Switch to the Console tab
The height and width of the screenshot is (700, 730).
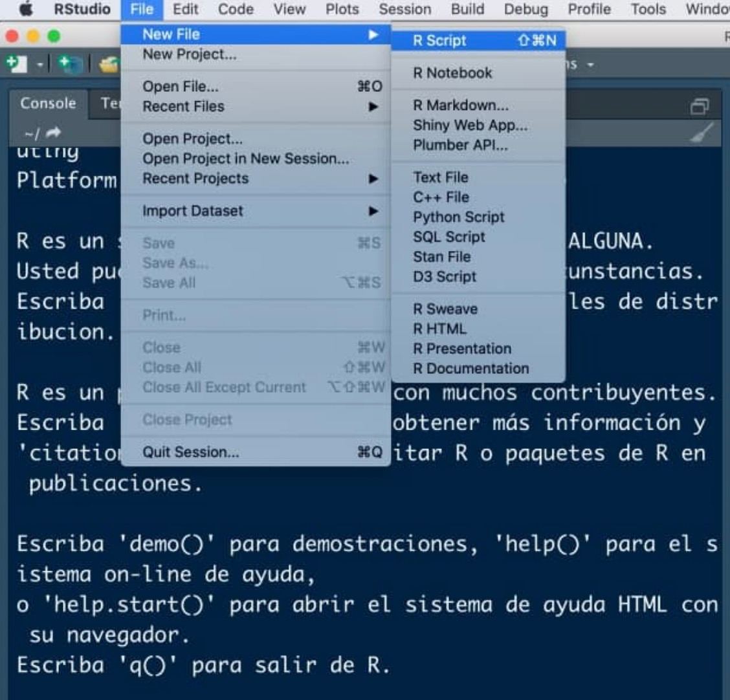(x=48, y=104)
